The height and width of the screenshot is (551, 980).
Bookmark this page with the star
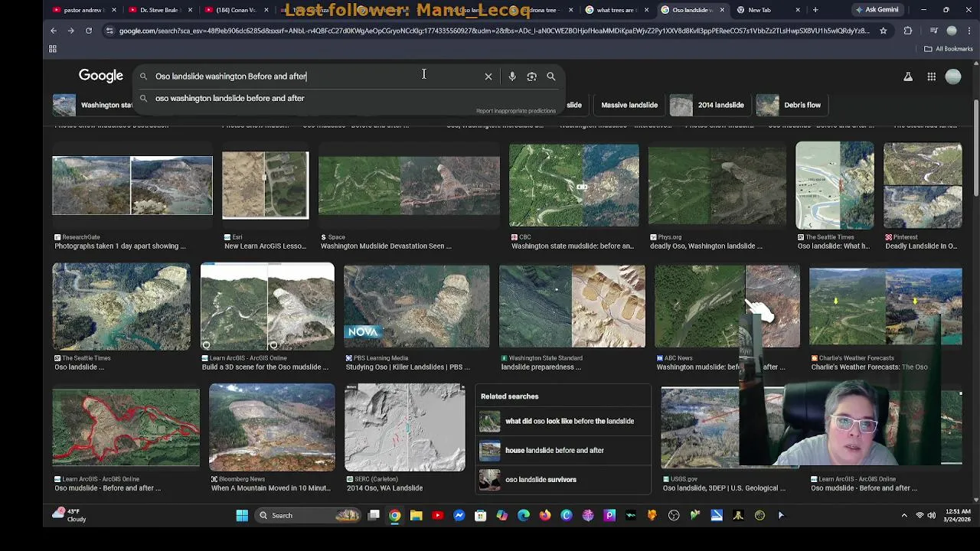coord(884,31)
